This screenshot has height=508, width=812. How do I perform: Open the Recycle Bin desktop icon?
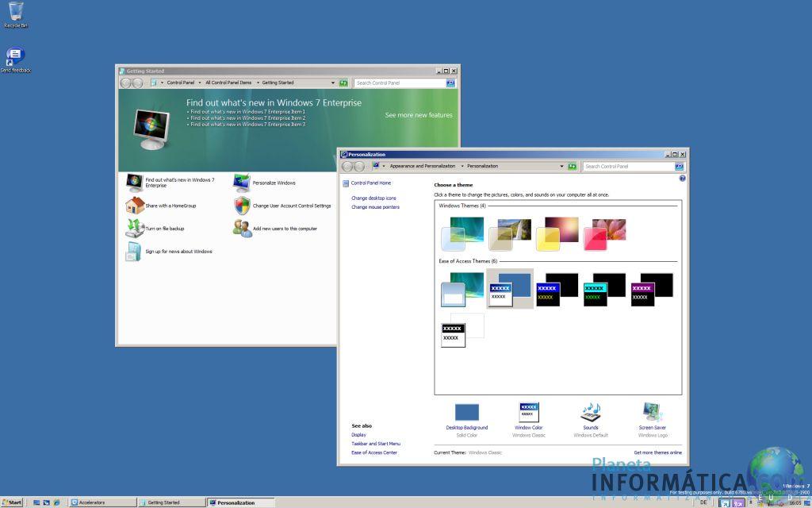coord(16,14)
